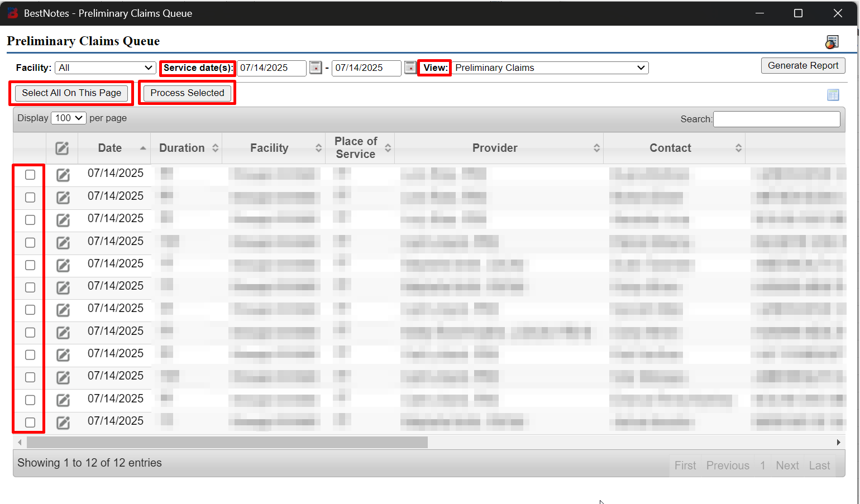Open the edit icon of the eleventh row

63,400
